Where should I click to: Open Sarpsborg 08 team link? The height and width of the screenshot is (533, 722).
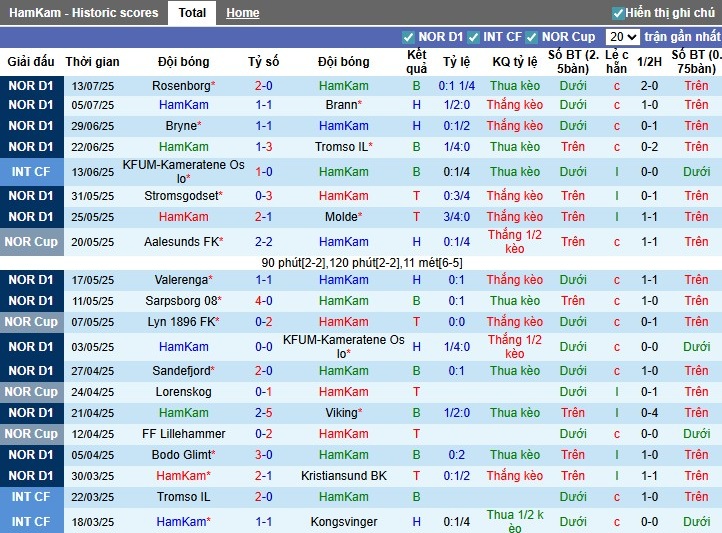pyautogui.click(x=181, y=301)
